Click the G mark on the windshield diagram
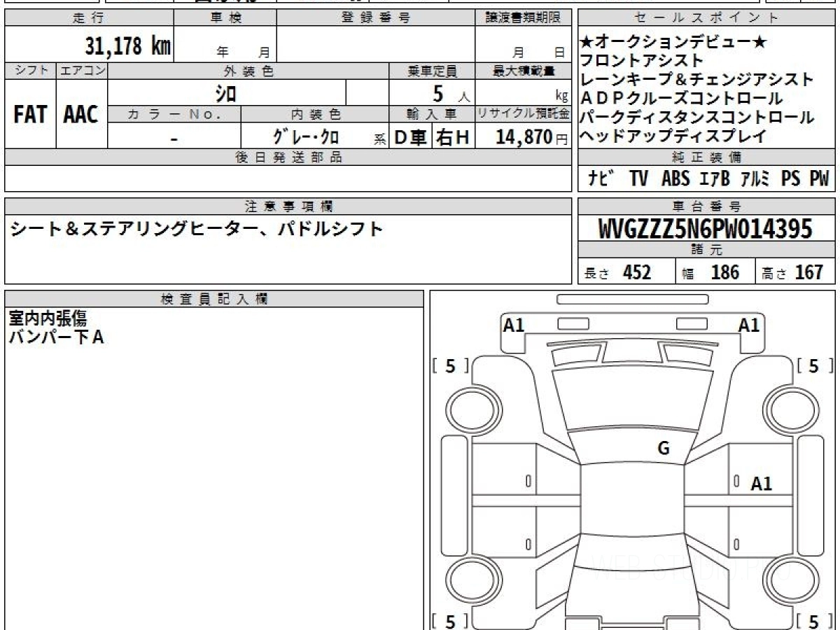The width and height of the screenshot is (840, 630). [664, 449]
